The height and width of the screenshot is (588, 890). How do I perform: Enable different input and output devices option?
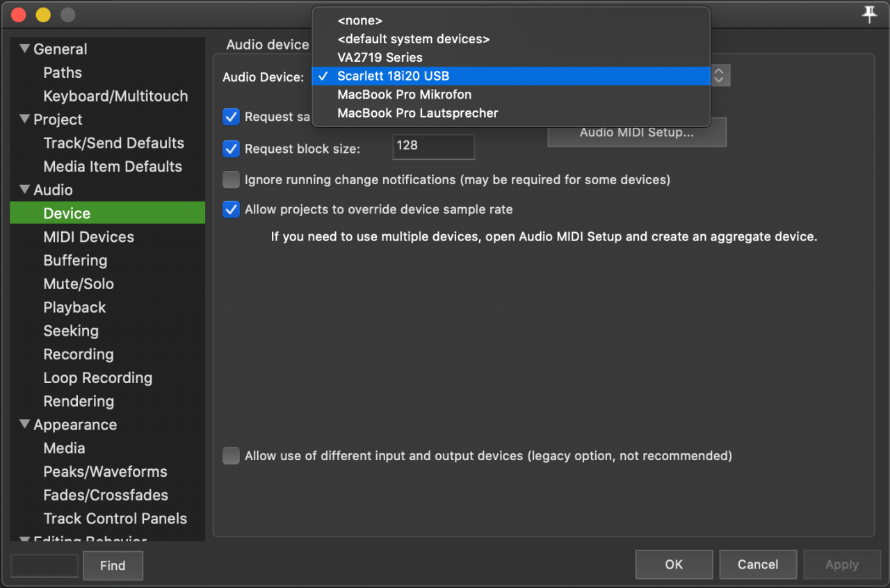click(231, 456)
